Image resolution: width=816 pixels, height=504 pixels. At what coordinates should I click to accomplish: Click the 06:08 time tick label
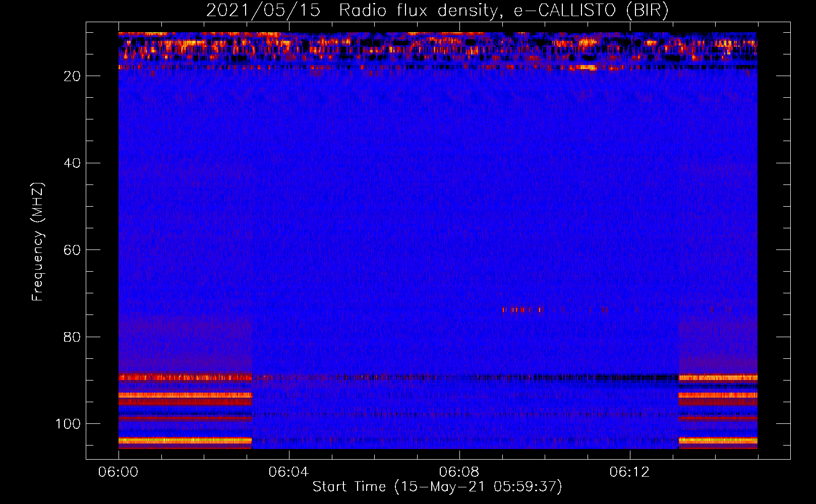459,472
